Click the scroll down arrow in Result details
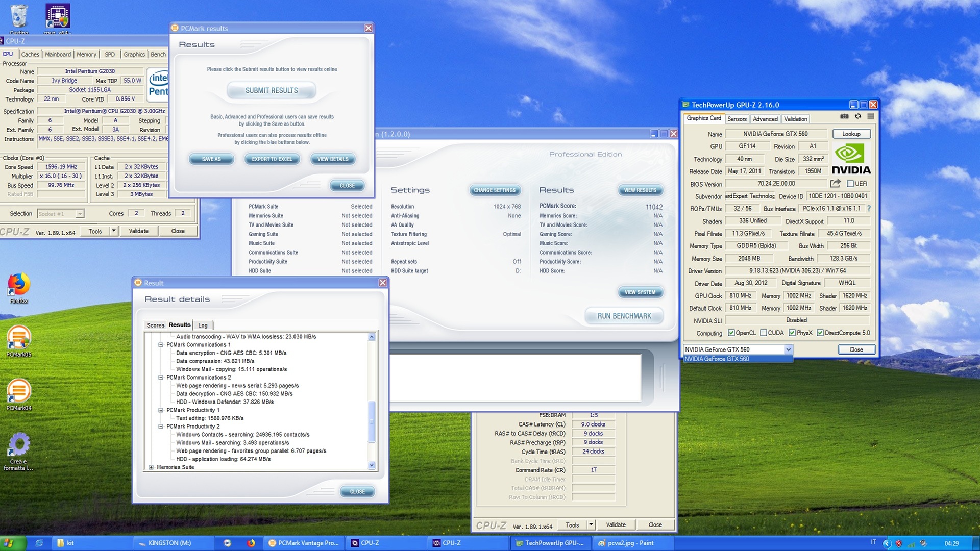The width and height of the screenshot is (980, 551). click(x=372, y=465)
